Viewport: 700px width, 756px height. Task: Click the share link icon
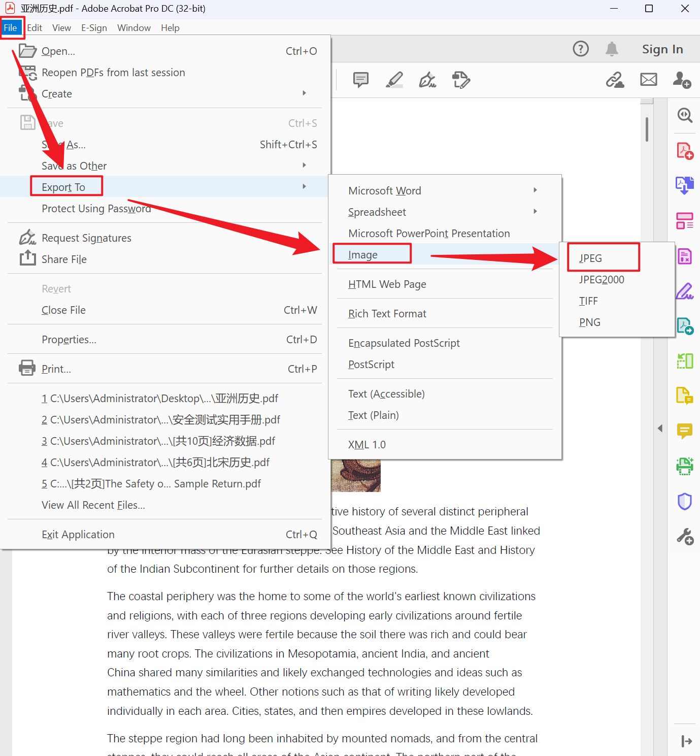point(615,80)
